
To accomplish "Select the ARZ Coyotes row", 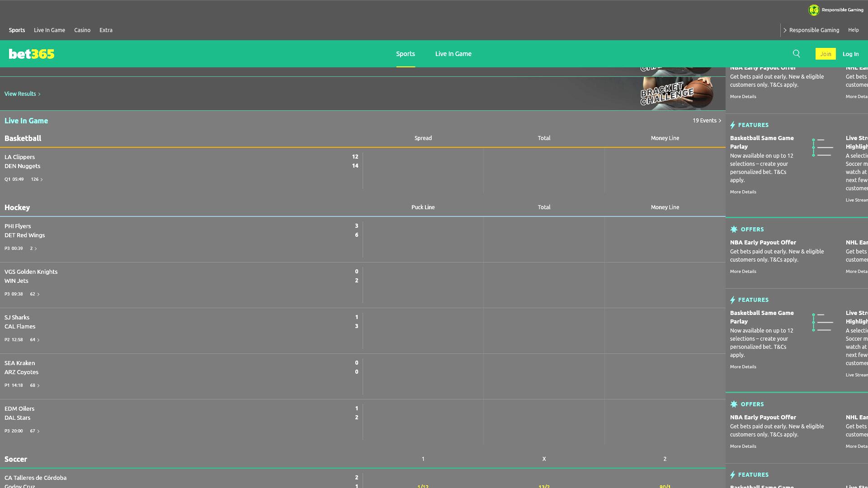I will (x=21, y=372).
